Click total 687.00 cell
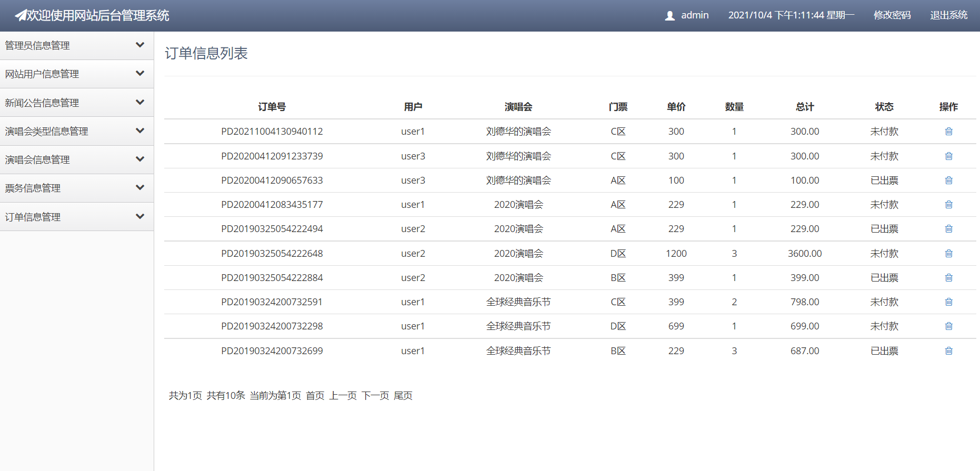The width and height of the screenshot is (980, 471). [x=805, y=350]
